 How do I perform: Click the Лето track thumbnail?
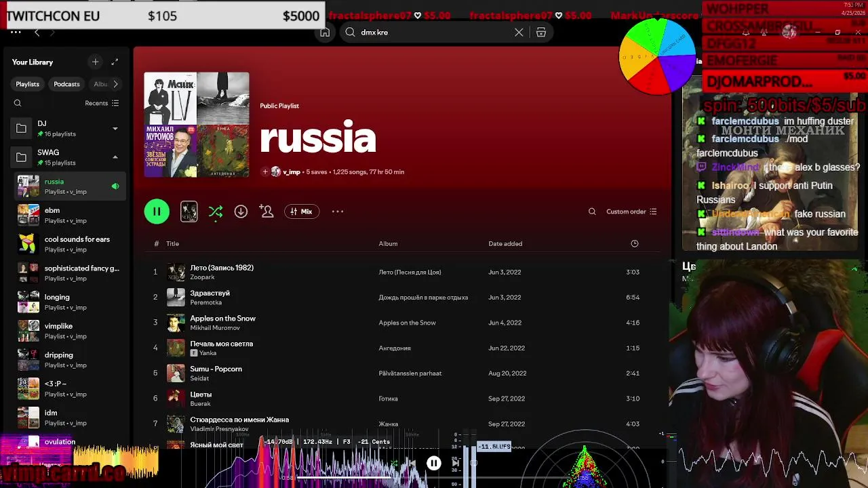pos(176,272)
